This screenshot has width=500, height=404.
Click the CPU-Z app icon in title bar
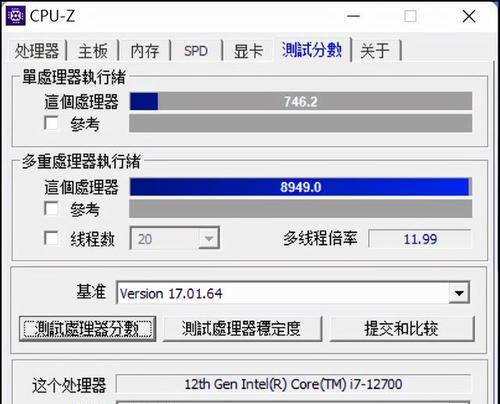click(x=15, y=16)
